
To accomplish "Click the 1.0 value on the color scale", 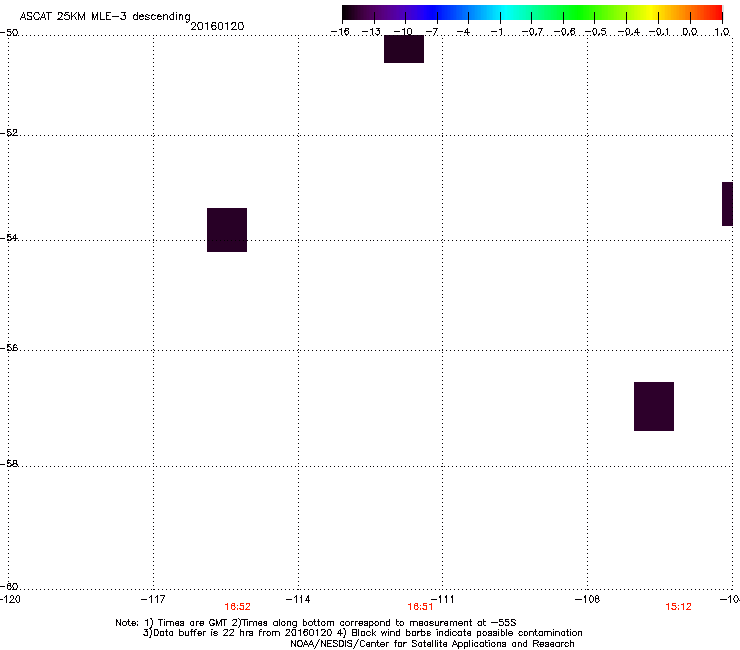I will tap(722, 32).
